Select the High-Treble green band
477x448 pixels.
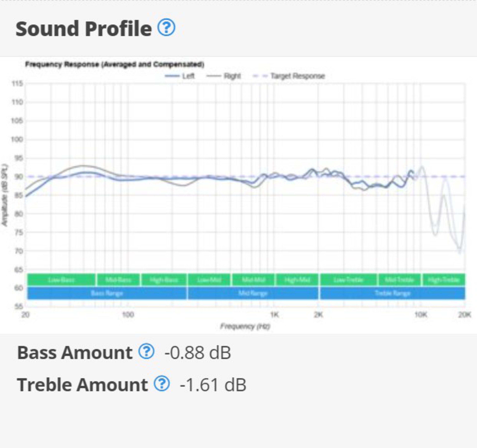pos(444,280)
